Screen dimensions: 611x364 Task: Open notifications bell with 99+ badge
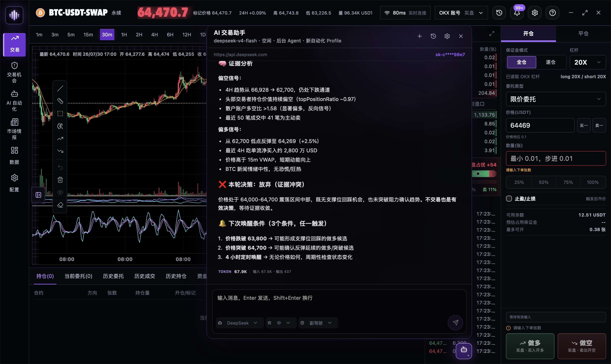click(x=517, y=13)
